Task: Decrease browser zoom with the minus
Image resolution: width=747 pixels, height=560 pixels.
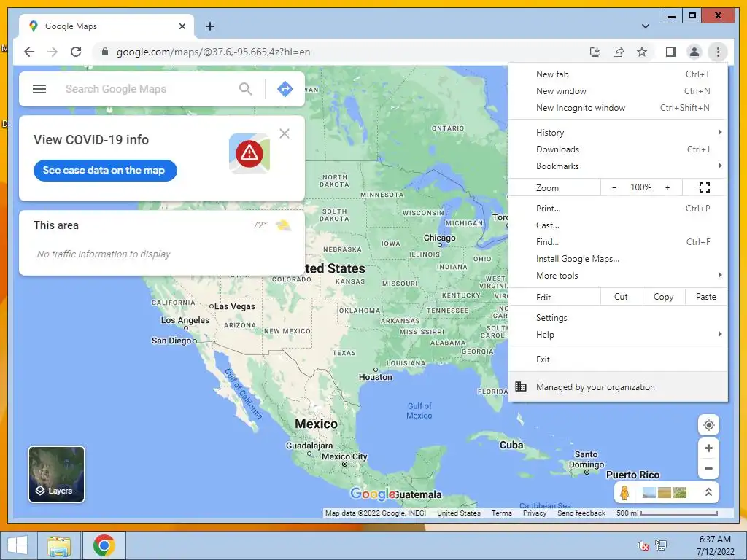Action: click(614, 187)
